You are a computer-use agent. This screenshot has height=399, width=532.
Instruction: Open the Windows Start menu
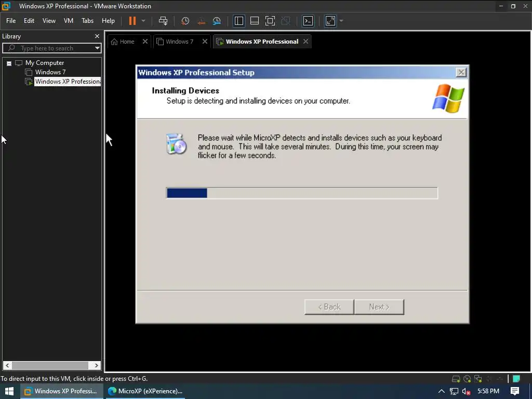pyautogui.click(x=9, y=391)
